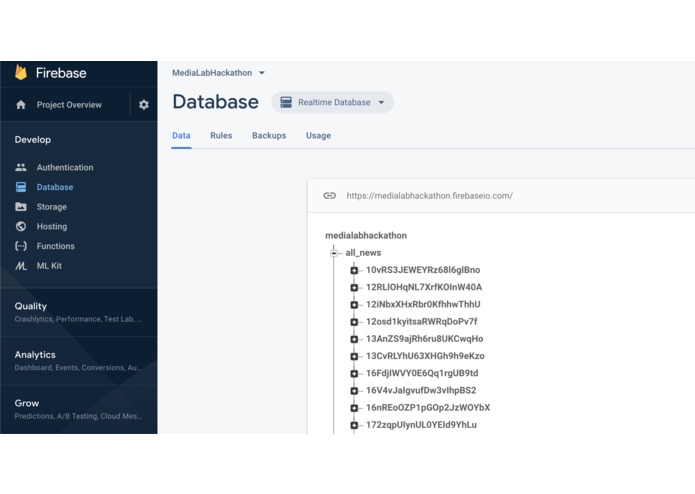Select key text 16FdjIWVY0E6Qq1rgUB9td
The image size is (695, 494).
click(x=422, y=373)
